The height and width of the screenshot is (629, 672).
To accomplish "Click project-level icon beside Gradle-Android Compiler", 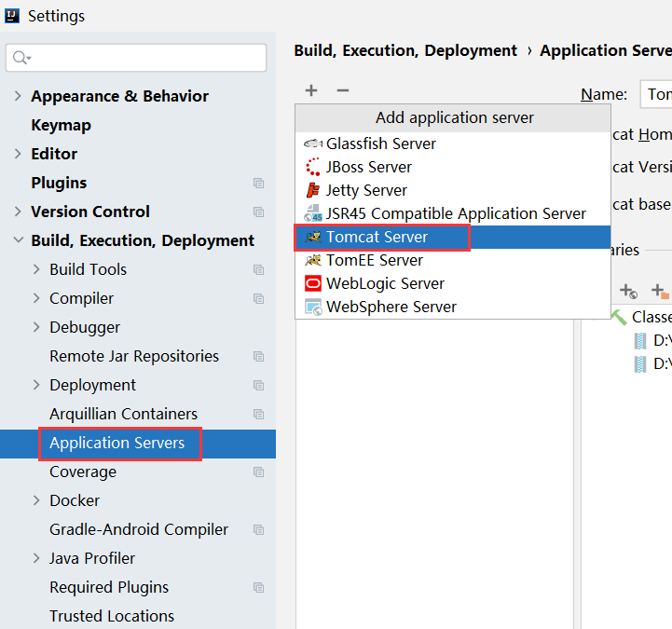I will 258,530.
